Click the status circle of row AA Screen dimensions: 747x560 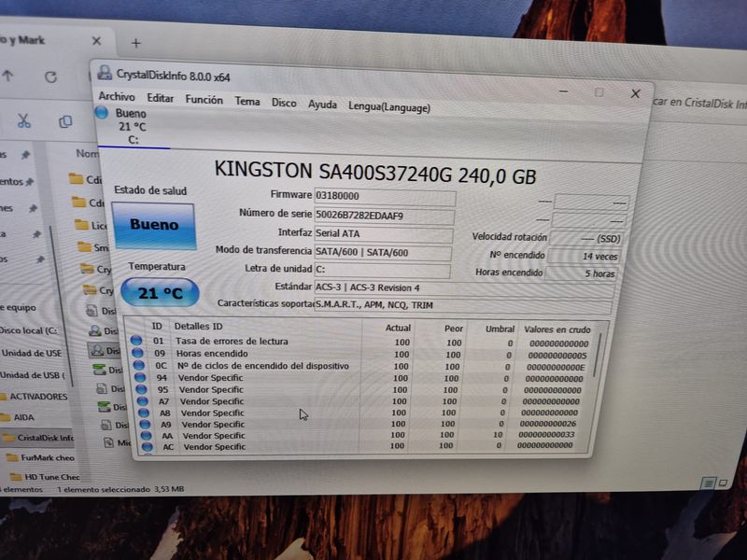[147, 435]
